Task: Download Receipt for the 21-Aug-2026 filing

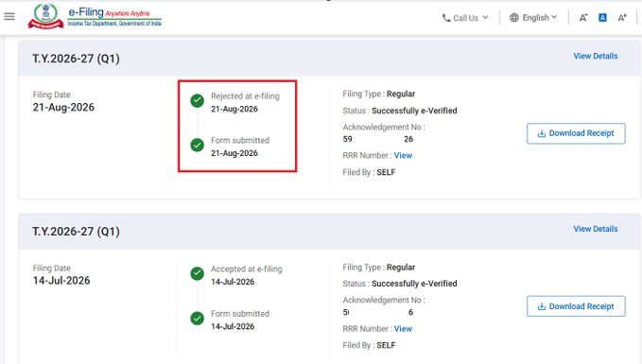Action: click(x=576, y=133)
